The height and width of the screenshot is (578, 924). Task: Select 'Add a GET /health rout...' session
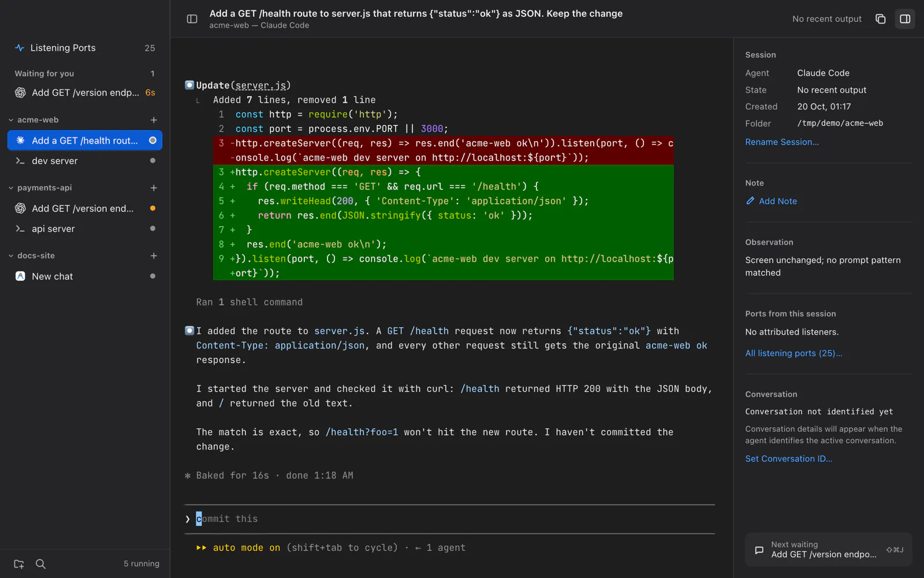(85, 140)
